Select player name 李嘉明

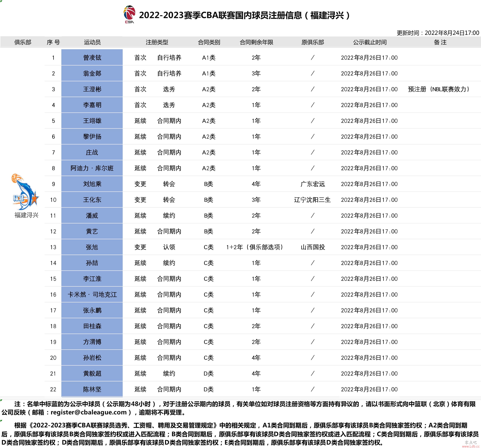coord(92,105)
